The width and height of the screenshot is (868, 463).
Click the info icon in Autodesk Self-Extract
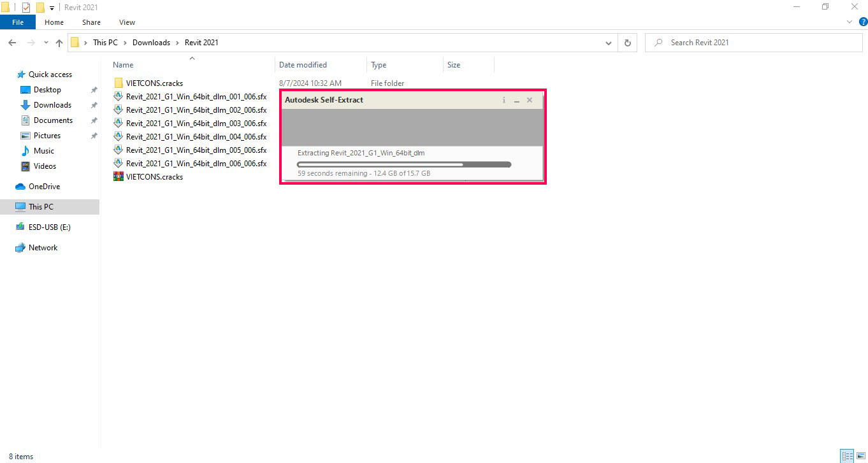pos(503,100)
